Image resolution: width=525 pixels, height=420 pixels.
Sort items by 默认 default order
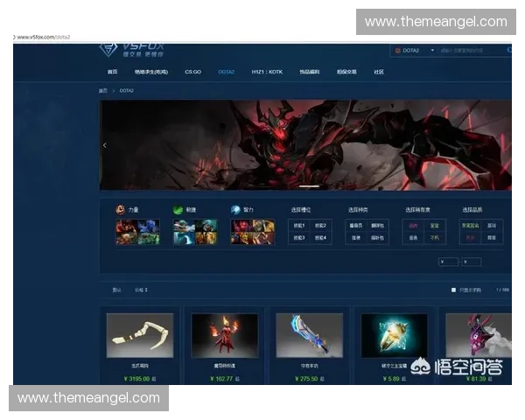(x=117, y=290)
